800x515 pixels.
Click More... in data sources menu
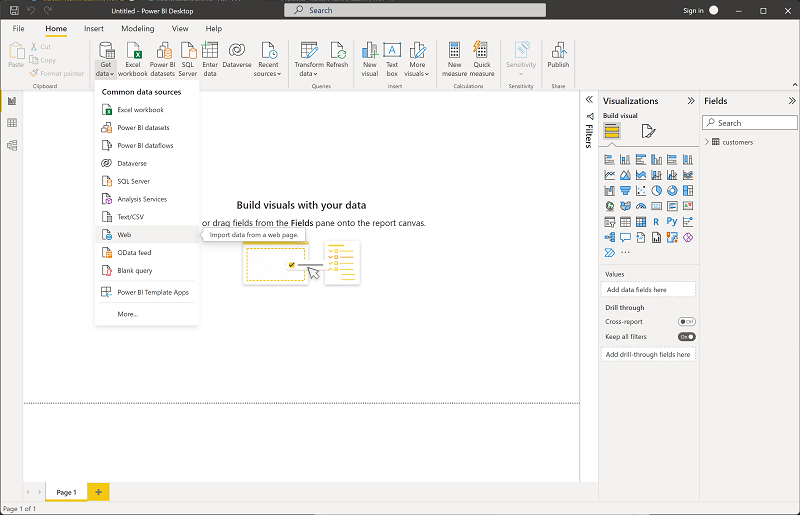[147, 314]
